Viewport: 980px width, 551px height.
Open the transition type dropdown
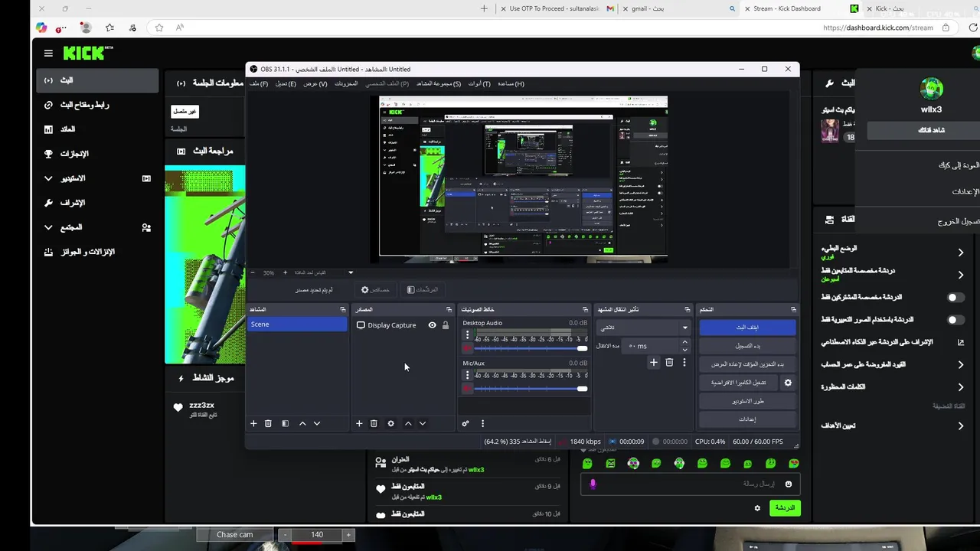click(643, 328)
